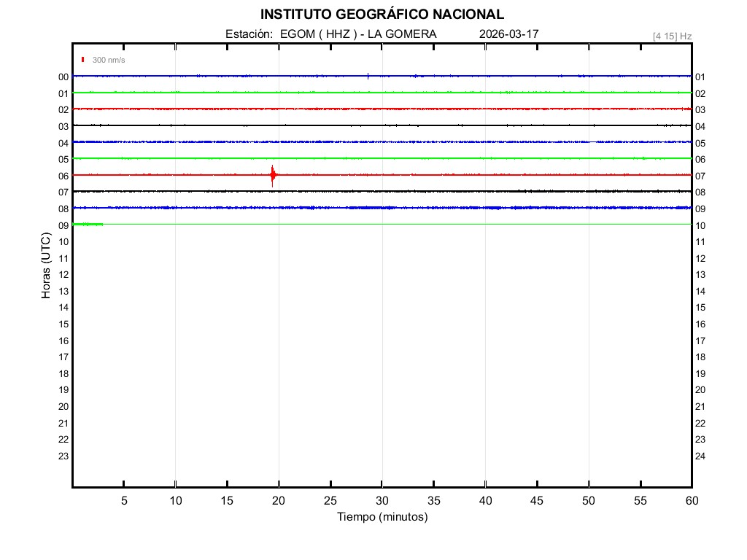Click the blue 08 hour seismogram trace
The width and height of the screenshot is (747, 560).
click(382, 208)
